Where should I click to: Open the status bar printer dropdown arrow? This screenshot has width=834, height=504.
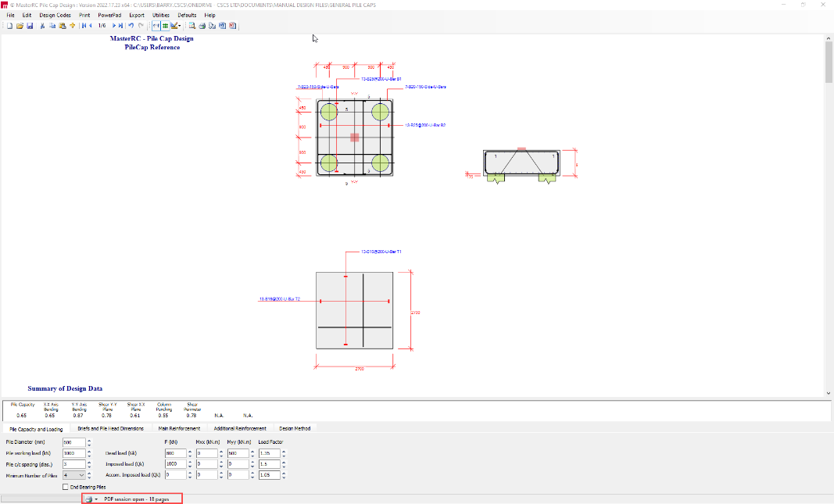[x=96, y=499]
